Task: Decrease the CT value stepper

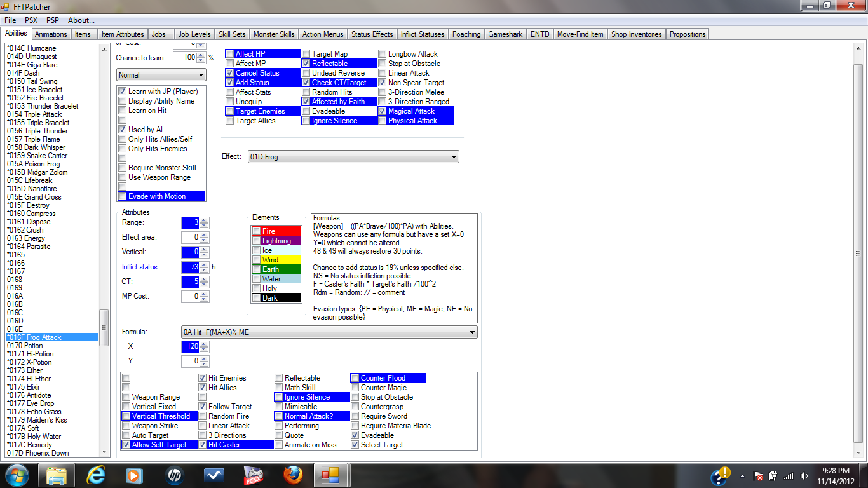Action: point(204,284)
